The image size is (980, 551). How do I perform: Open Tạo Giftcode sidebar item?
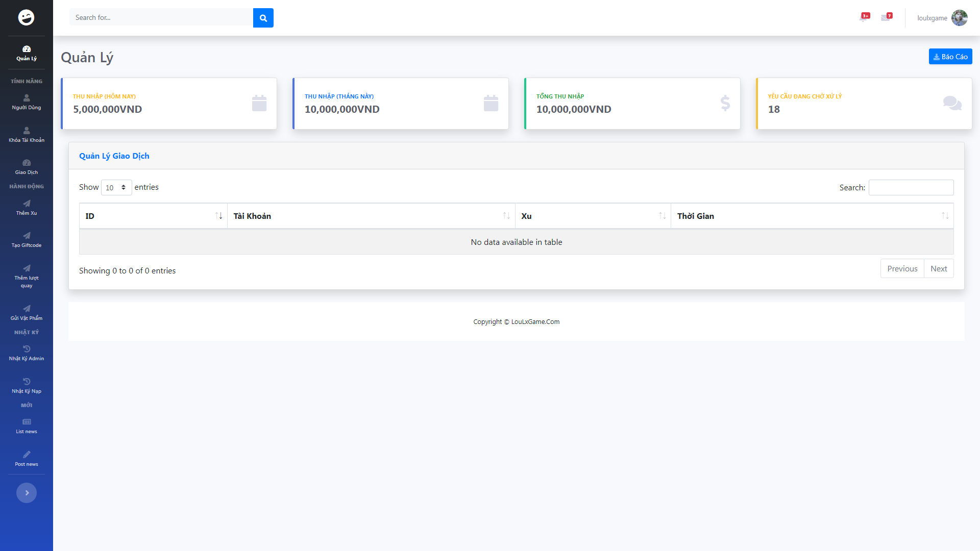(27, 240)
